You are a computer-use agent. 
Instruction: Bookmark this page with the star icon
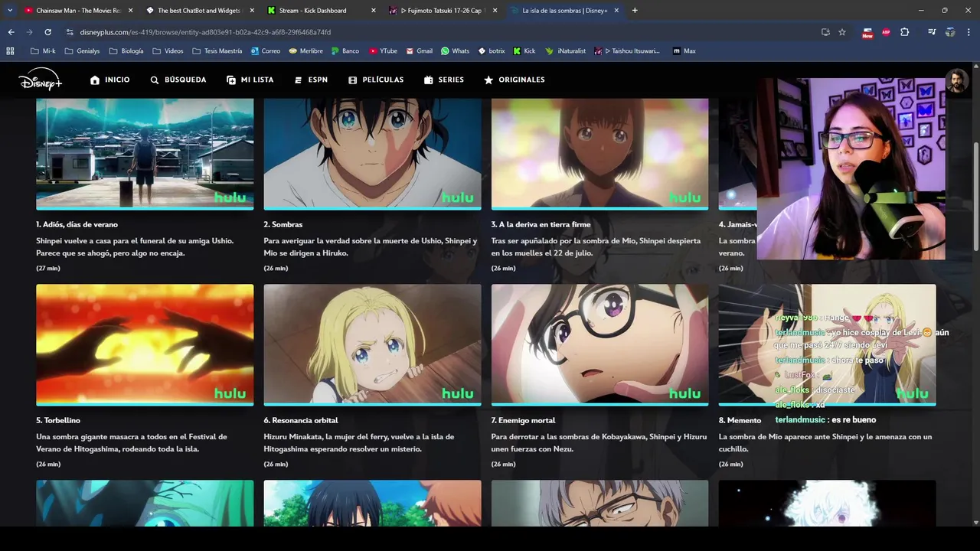[842, 32]
